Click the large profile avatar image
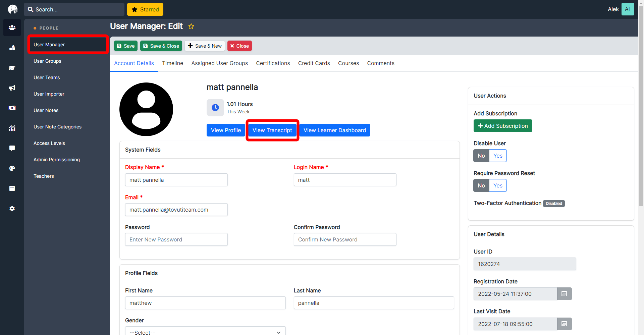Screen dimensions: 644x335 pos(146,109)
